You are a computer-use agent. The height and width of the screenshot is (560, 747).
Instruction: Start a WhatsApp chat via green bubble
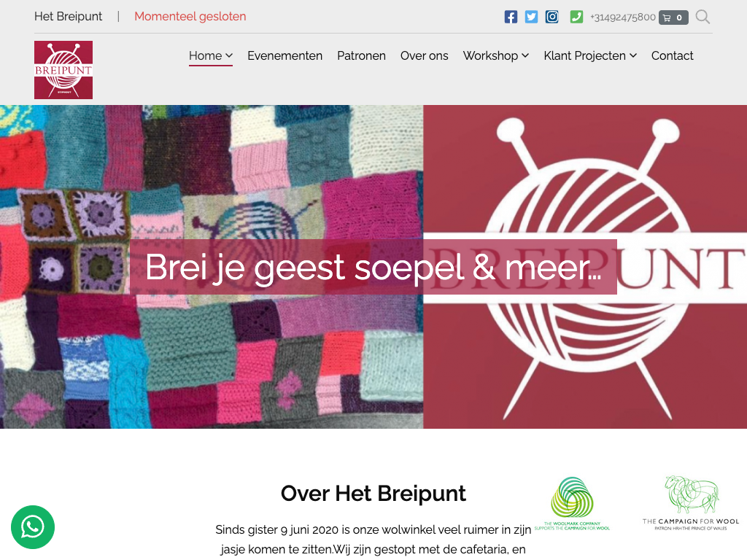click(33, 527)
